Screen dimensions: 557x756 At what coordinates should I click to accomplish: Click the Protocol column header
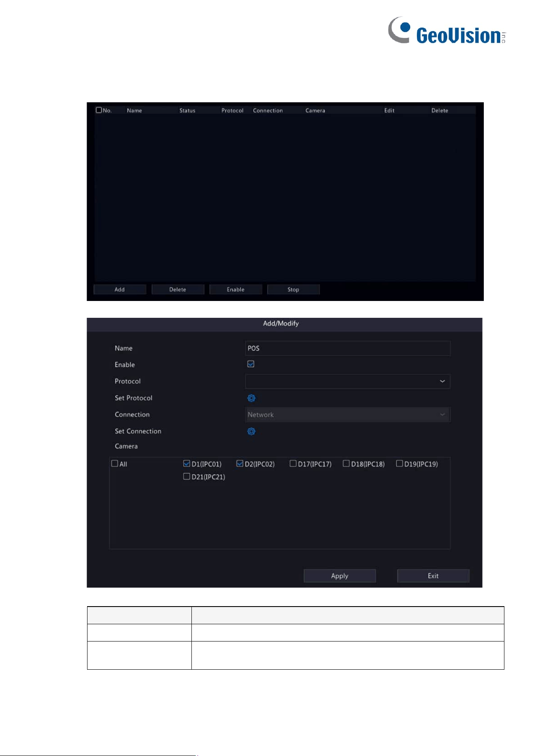click(233, 111)
